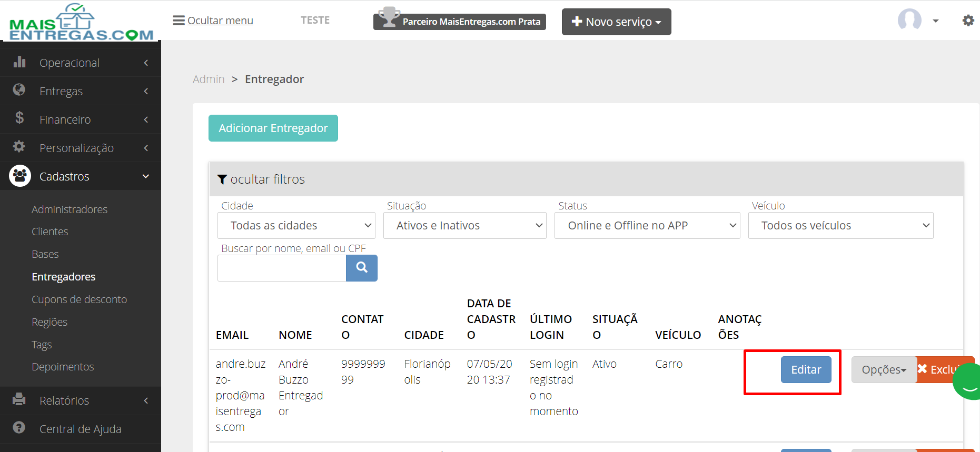Click the Personalização gear icon
The height and width of the screenshot is (452, 980).
point(19,147)
